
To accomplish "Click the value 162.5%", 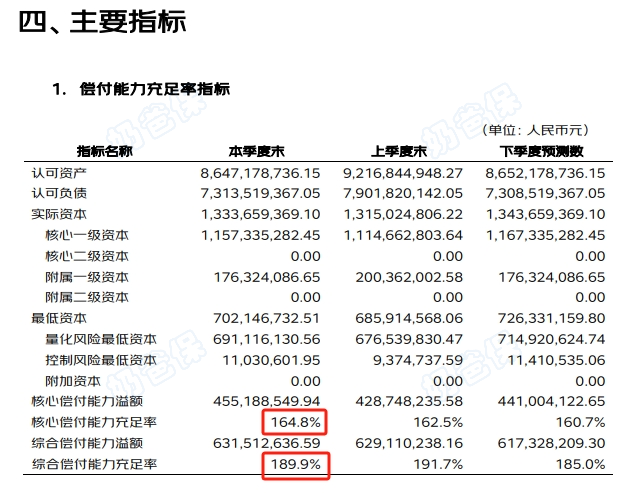I will coord(438,422).
